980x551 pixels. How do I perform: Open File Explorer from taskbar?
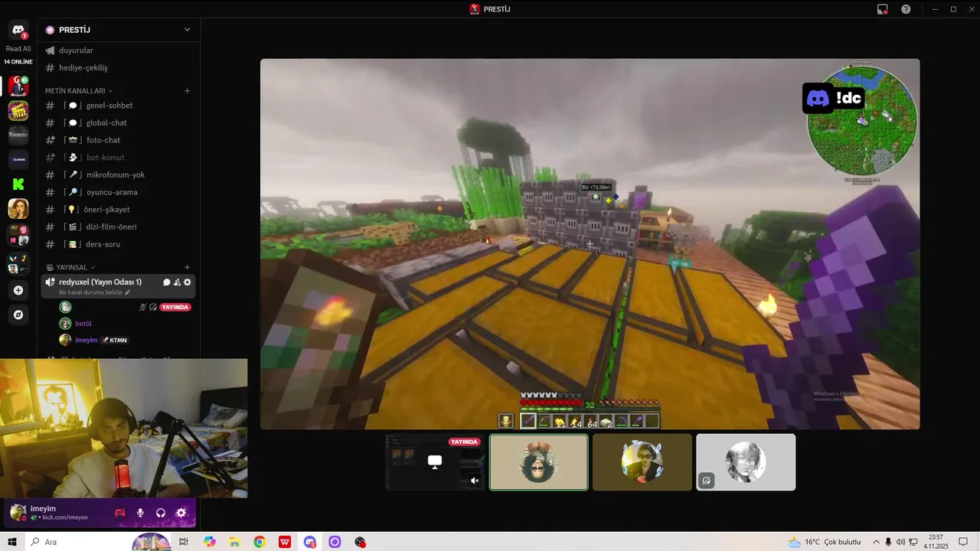234,542
